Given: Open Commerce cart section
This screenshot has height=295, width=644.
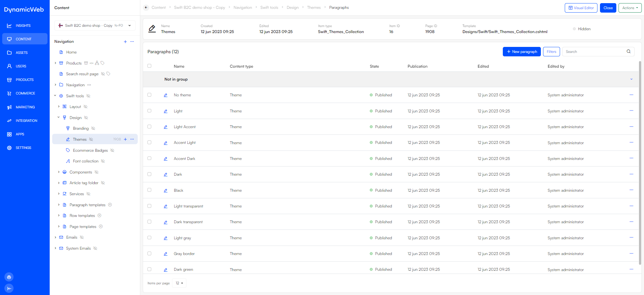Looking at the screenshot, I should 25,93.
